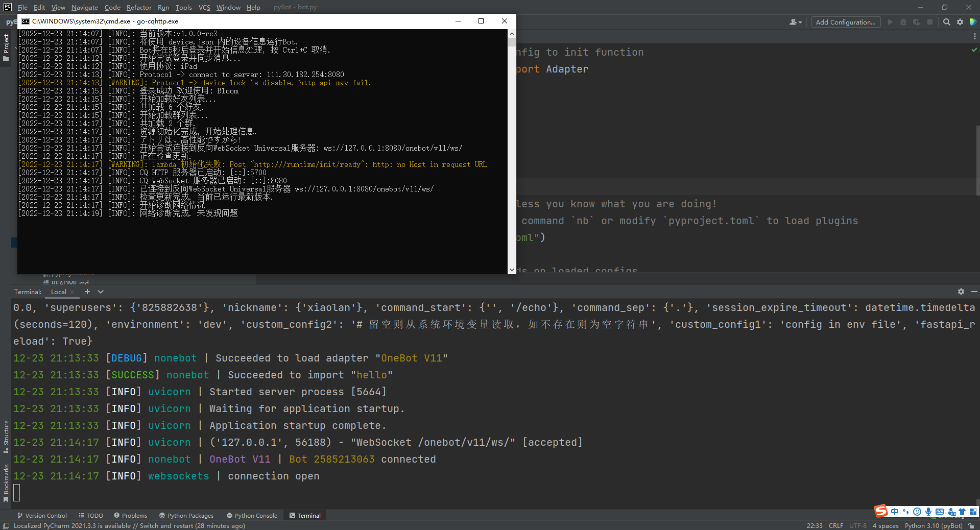Click the Add Configuration button
The width and height of the screenshot is (980, 530).
[846, 22]
